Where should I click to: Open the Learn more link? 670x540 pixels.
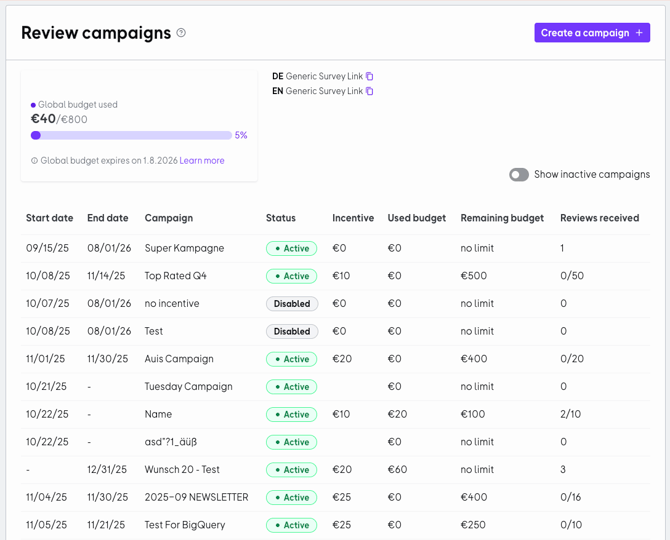click(202, 160)
